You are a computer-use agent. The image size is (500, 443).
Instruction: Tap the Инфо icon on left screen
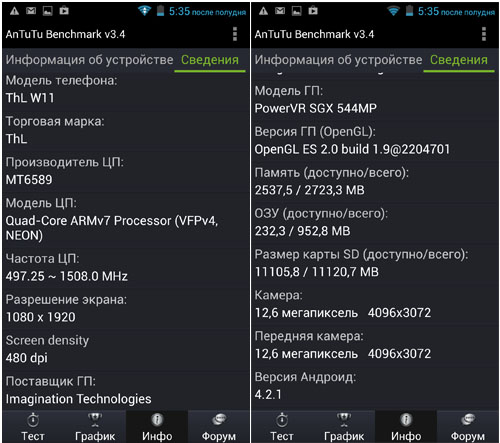pyautogui.click(x=157, y=420)
